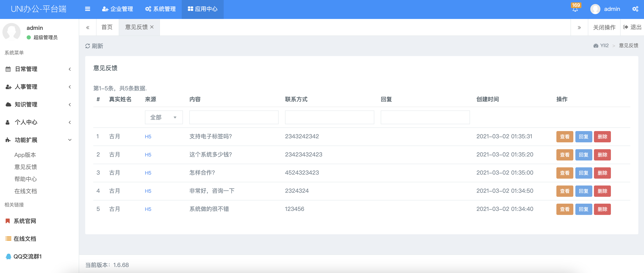The image size is (644, 273).
Task: Click the hamburger menu toggle icon
Action: (x=87, y=9)
